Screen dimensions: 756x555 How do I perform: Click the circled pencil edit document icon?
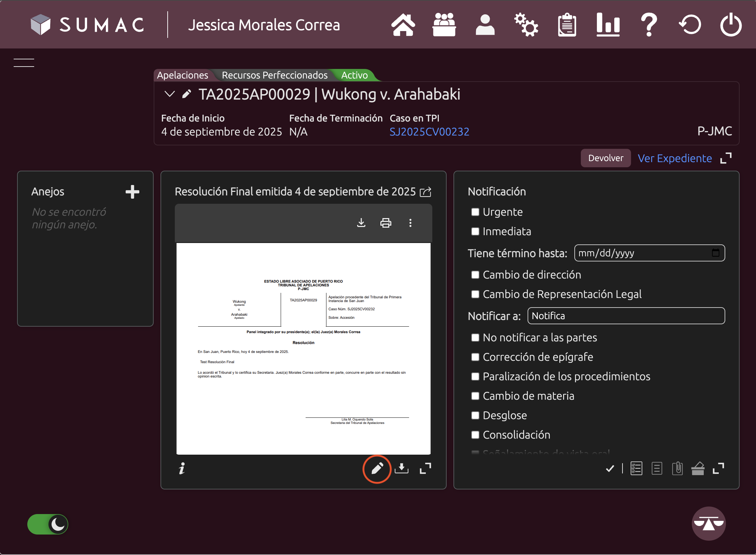377,469
